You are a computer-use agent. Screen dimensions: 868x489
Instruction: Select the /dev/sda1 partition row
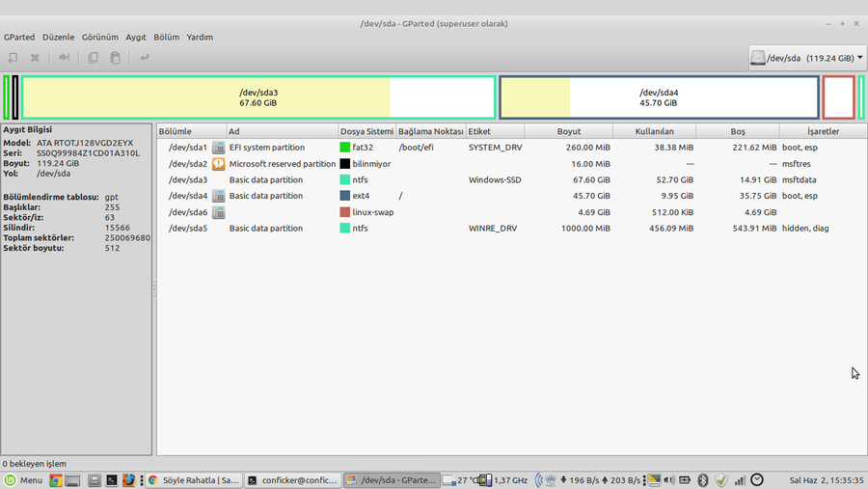pyautogui.click(x=511, y=148)
